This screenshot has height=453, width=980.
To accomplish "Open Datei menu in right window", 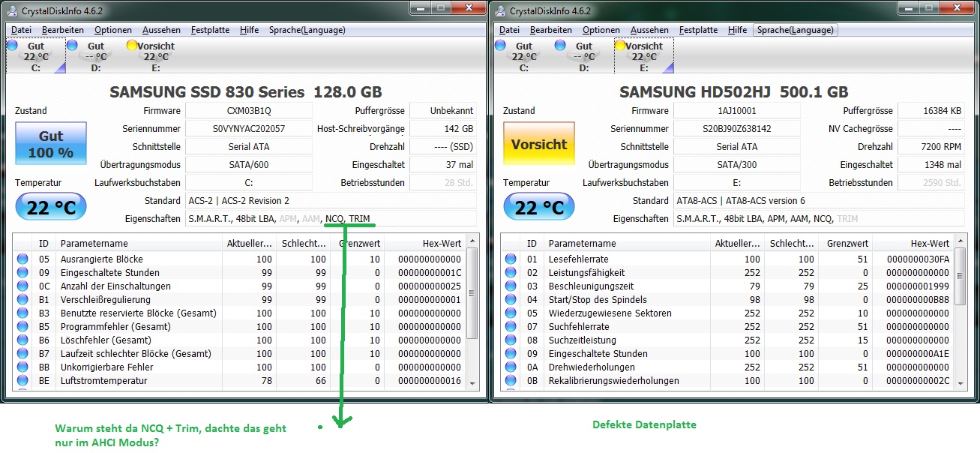I will [x=509, y=30].
